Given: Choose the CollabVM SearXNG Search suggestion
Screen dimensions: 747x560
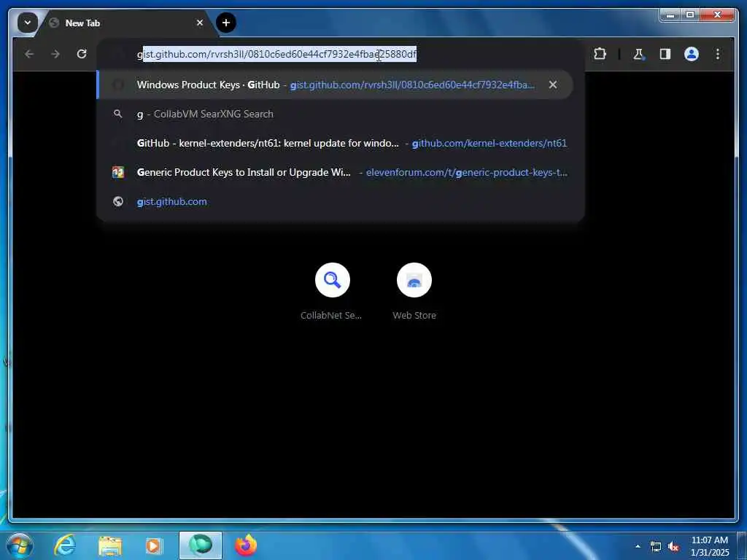Looking at the screenshot, I should [334, 114].
